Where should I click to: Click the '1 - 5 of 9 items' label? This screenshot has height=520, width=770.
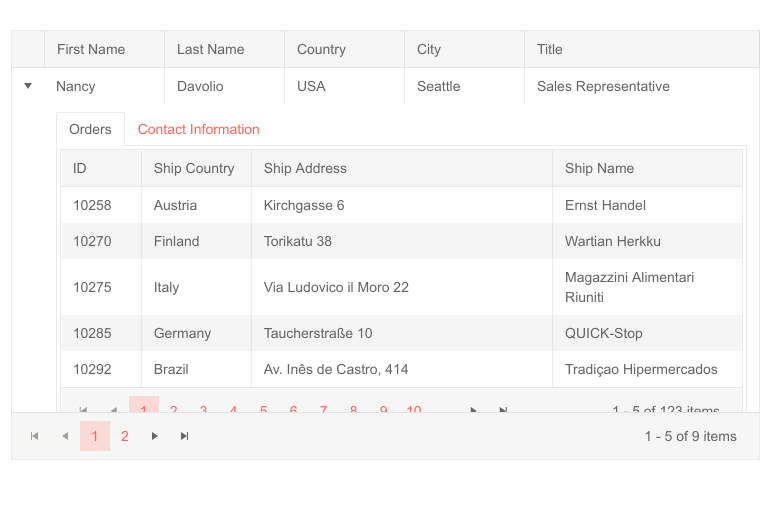click(x=690, y=436)
